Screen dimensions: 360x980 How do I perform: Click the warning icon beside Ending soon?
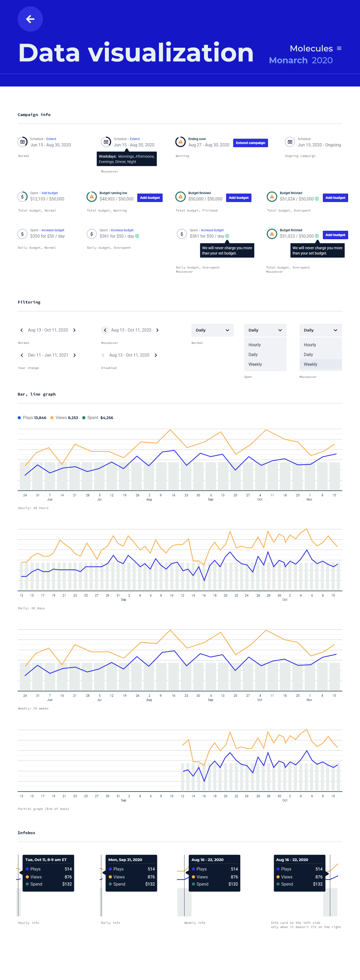(x=180, y=142)
